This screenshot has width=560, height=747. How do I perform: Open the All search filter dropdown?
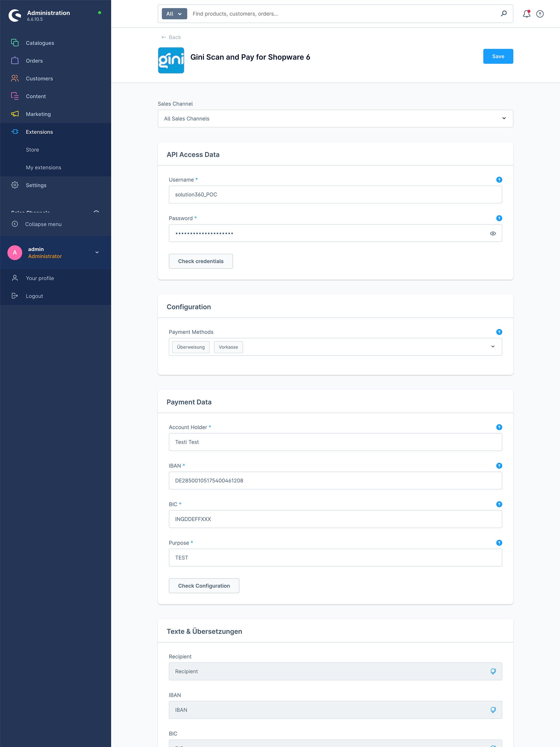[174, 14]
